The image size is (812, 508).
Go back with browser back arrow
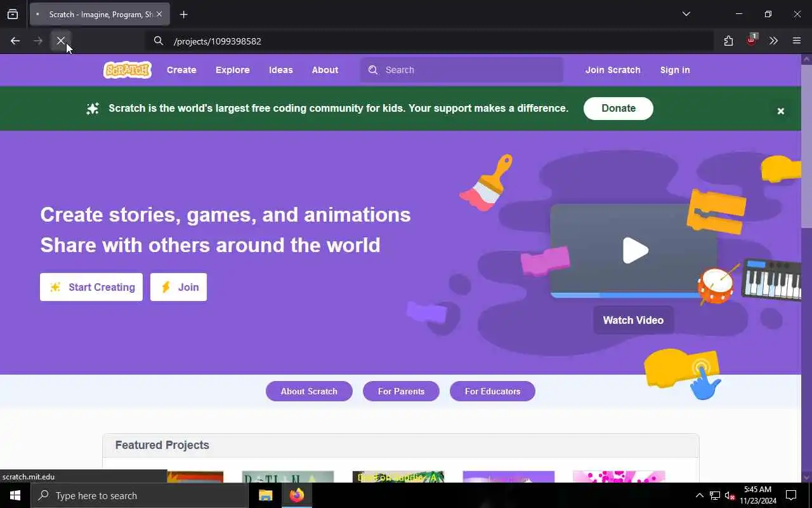[15, 41]
